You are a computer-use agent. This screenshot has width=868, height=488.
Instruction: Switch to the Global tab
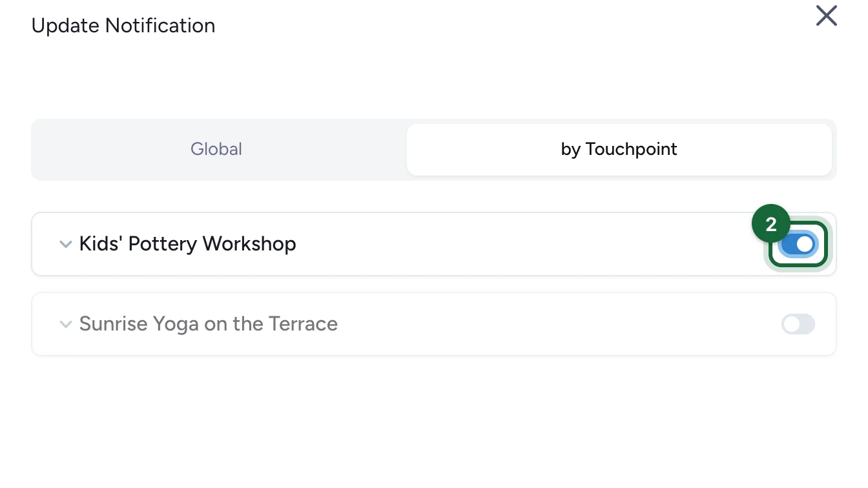[216, 149]
